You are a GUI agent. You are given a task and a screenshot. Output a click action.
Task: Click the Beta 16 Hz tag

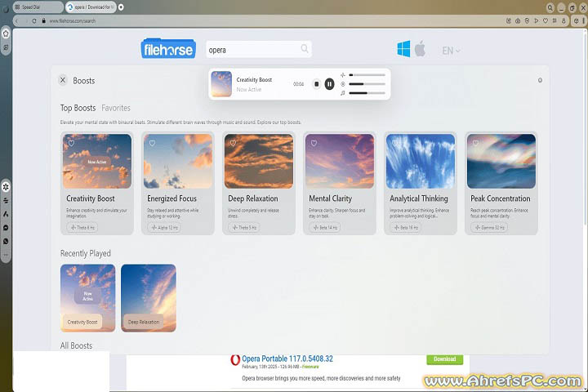click(406, 228)
